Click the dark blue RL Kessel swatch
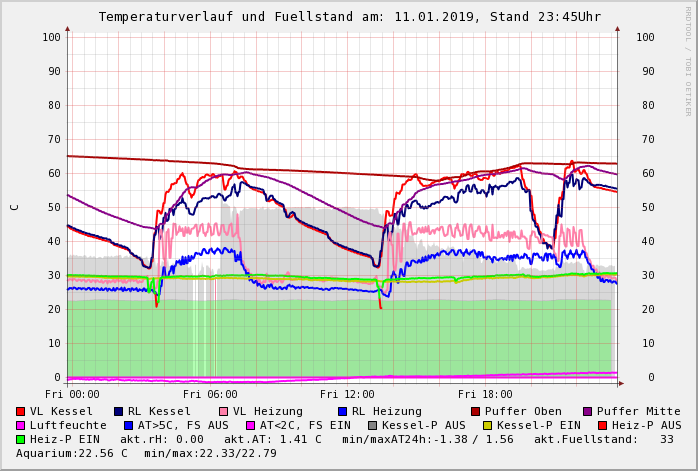This screenshot has height=471, width=698. pyautogui.click(x=119, y=412)
